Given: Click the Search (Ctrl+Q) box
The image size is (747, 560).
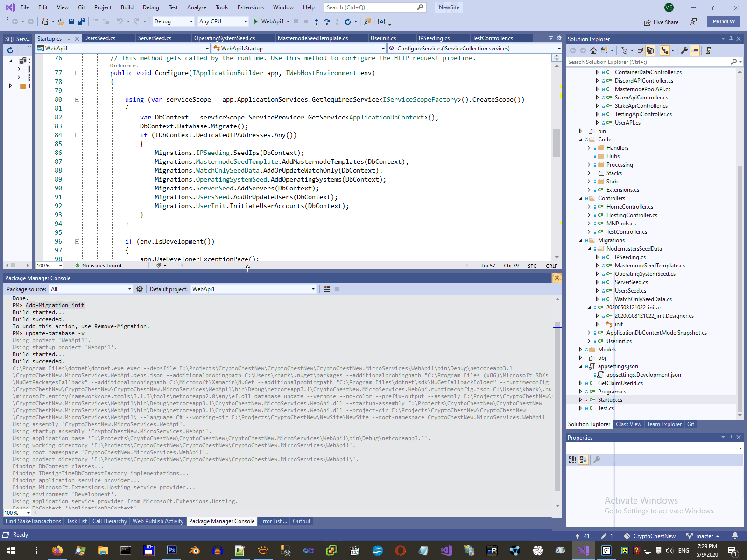Looking at the screenshot, I should click(x=374, y=7).
